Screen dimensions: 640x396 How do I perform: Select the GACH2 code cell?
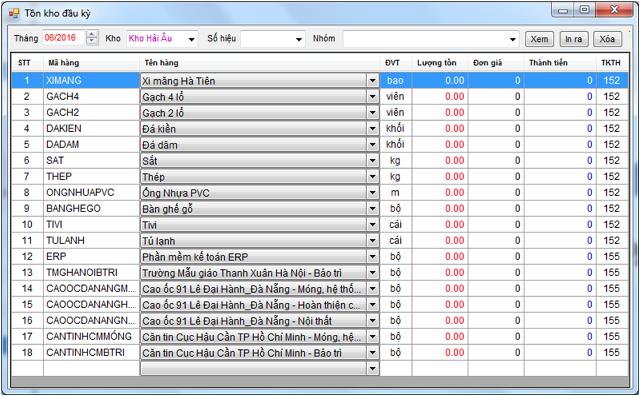pos(91,112)
